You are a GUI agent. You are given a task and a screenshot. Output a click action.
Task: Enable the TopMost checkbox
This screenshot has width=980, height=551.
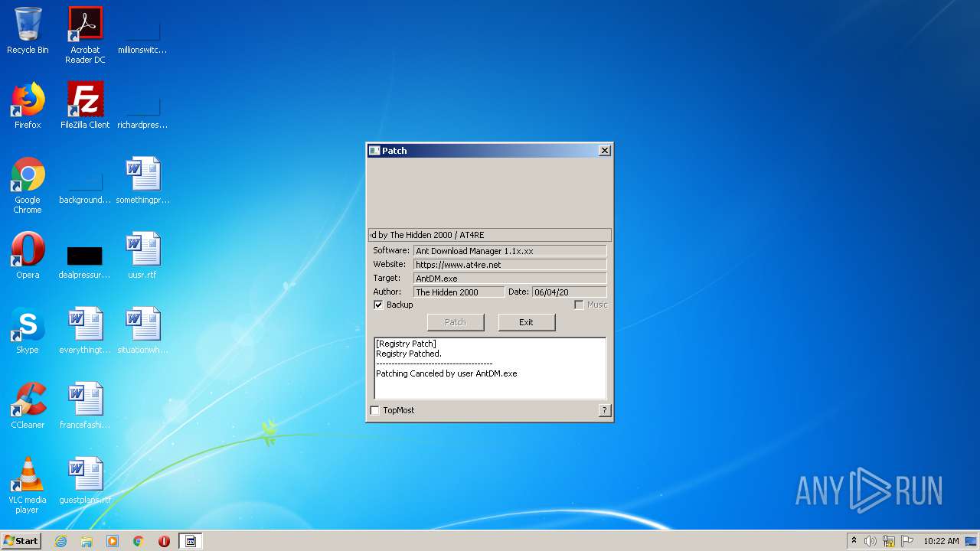(x=374, y=410)
